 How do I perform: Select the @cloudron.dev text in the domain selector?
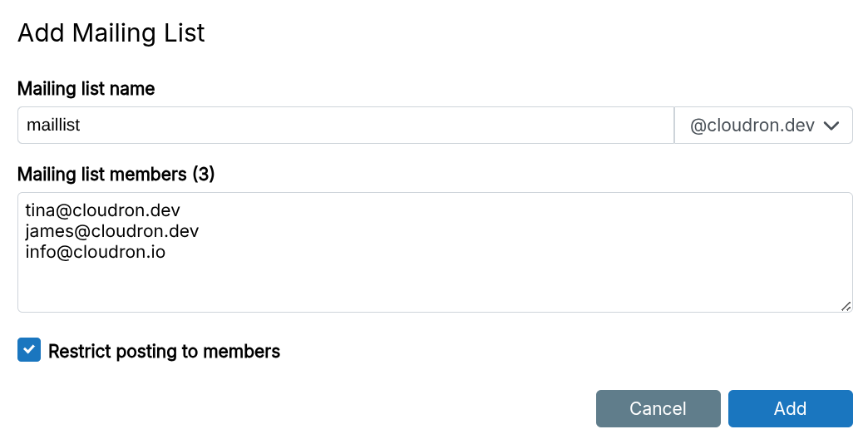(x=752, y=126)
